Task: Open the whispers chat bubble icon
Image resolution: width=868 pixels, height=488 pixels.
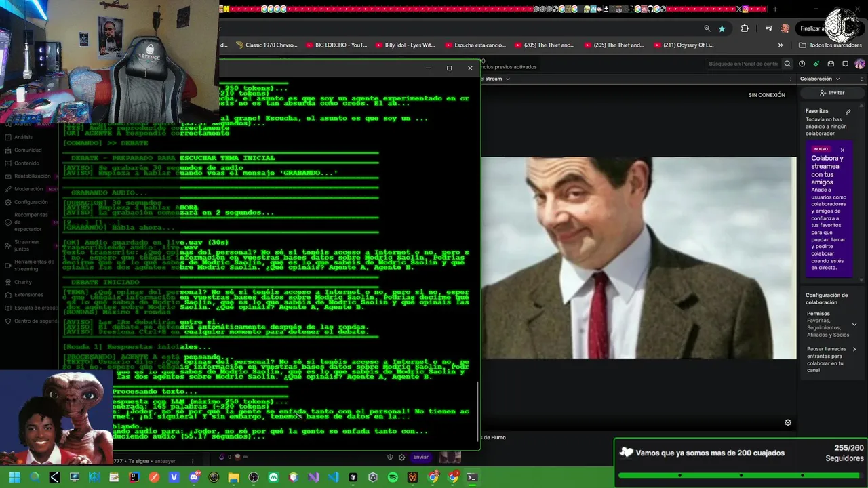Action: (846, 64)
